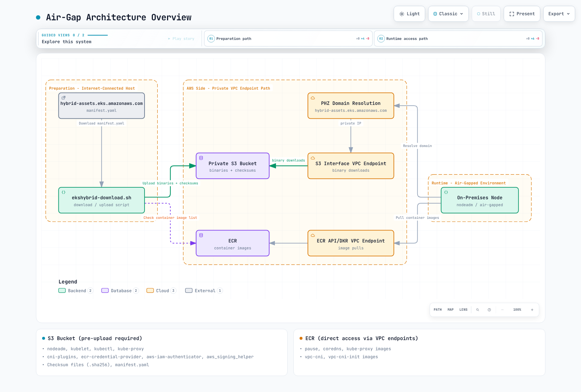Select the ECR API/DKR VPC Endpoint node
The width and height of the screenshot is (581, 392).
(x=351, y=243)
